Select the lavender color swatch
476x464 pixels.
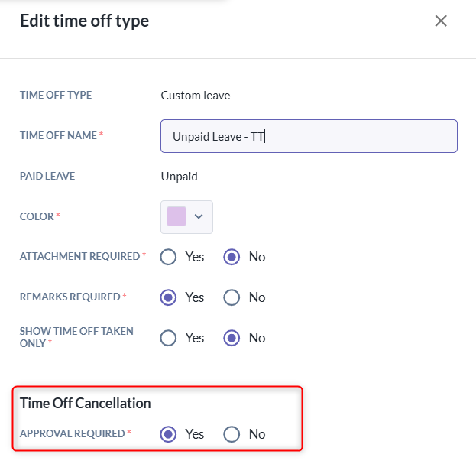(176, 216)
